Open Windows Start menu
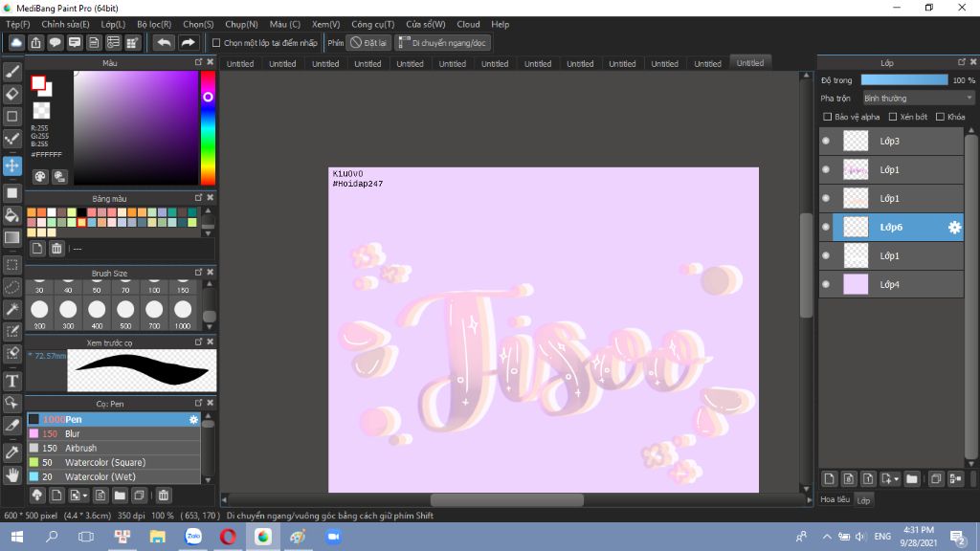The height and width of the screenshot is (551, 980). coord(17,537)
